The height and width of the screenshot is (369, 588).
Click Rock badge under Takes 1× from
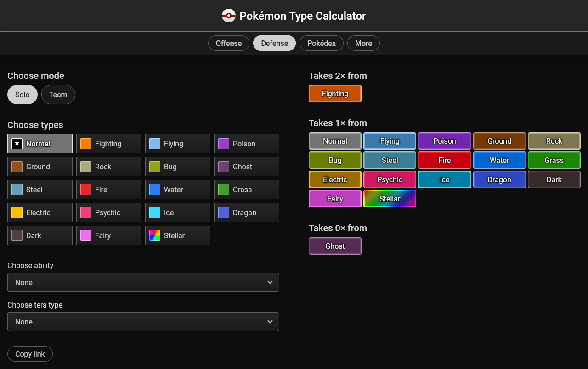coord(554,141)
